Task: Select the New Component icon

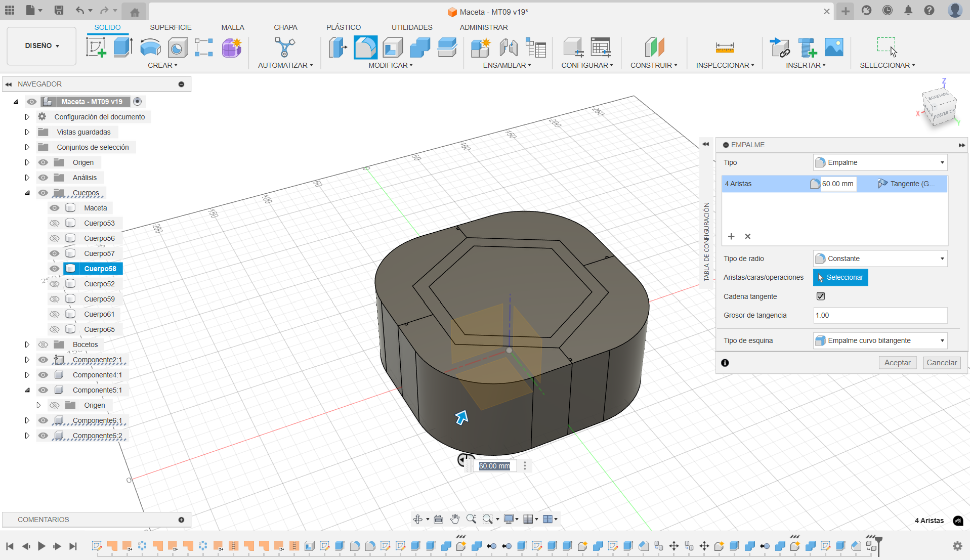Action: coord(481,48)
